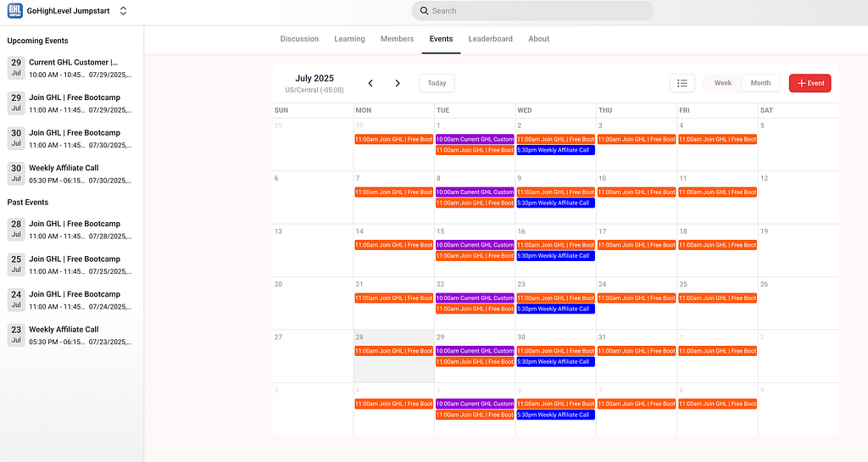The image size is (868, 462).
Task: Open Current GHL Customer event on July 29 in calendar
Action: [475, 351]
